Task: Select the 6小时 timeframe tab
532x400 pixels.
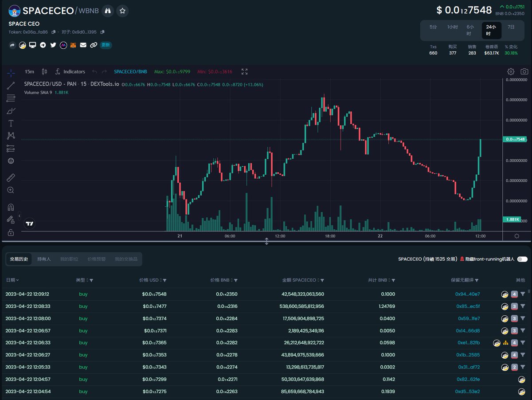Action: [x=471, y=30]
